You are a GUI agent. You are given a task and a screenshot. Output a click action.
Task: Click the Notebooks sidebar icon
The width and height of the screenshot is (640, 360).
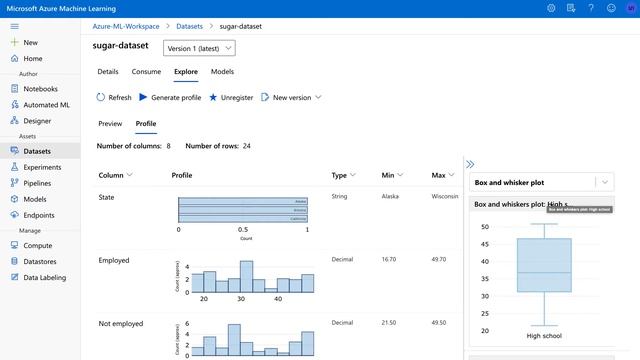coord(15,89)
